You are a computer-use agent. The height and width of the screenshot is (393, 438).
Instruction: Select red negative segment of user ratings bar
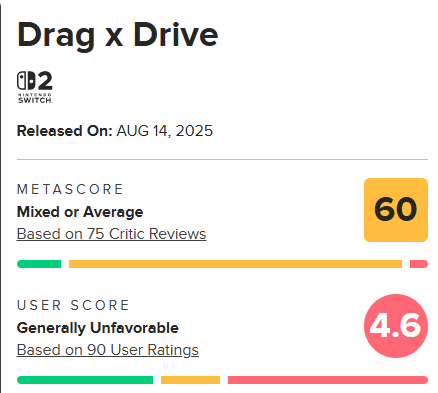coord(328,380)
